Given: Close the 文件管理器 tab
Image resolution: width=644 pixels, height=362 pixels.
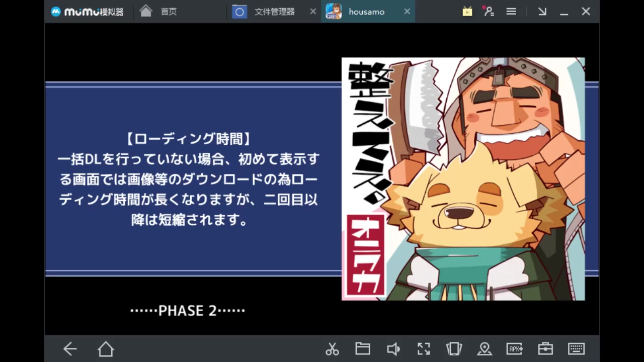Looking at the screenshot, I should point(313,11).
